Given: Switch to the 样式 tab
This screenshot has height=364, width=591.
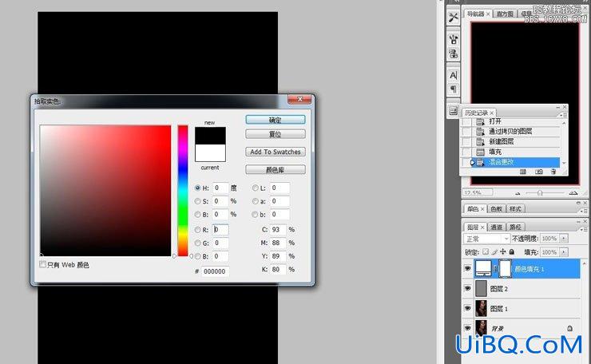Looking at the screenshot, I should 515,209.
